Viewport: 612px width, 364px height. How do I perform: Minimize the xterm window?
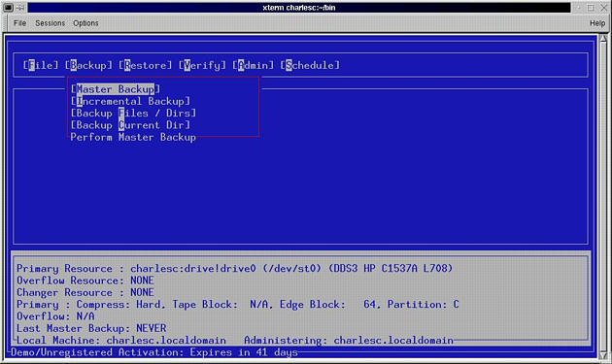point(579,8)
